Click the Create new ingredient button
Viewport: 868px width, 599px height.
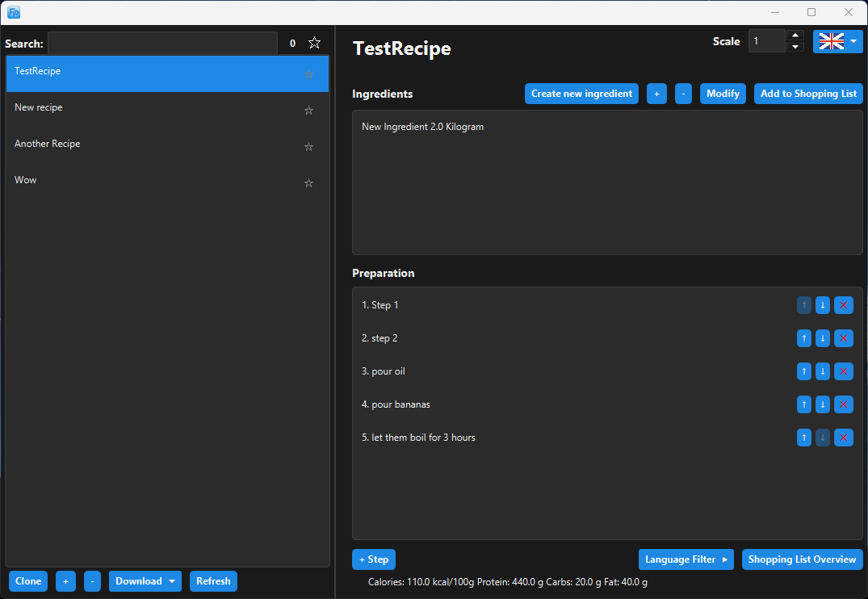pos(581,94)
